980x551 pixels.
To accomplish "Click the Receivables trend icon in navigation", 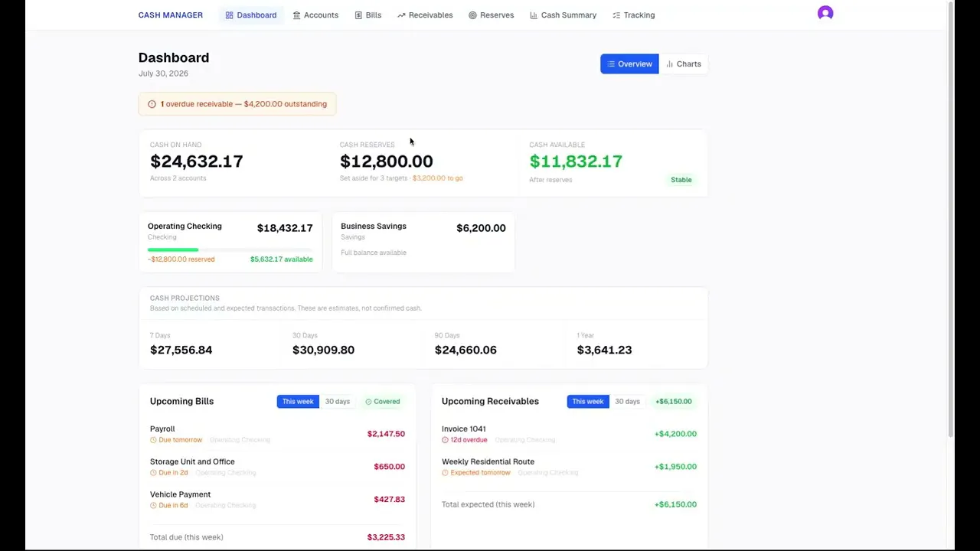I will [x=401, y=15].
